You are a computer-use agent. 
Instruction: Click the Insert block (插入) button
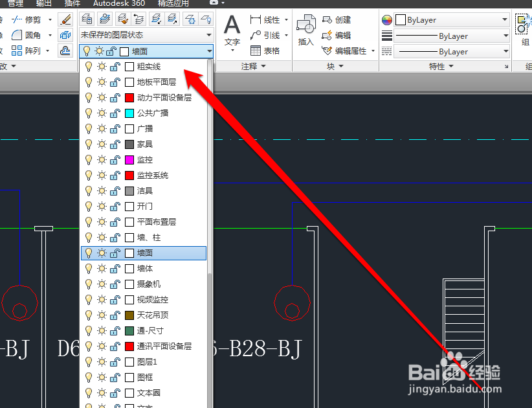pyautogui.click(x=305, y=30)
